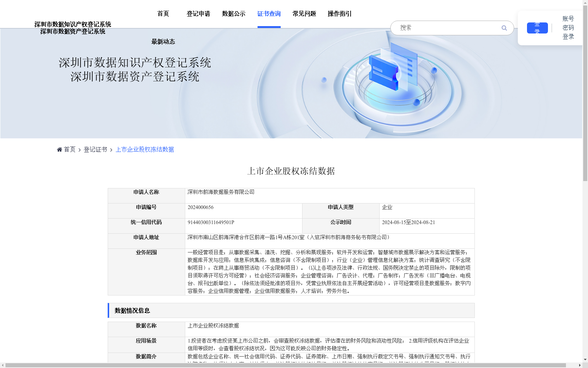The width and height of the screenshot is (588, 368).
Task: Click the 申请人类型 label cell
Action: pyautogui.click(x=341, y=211)
